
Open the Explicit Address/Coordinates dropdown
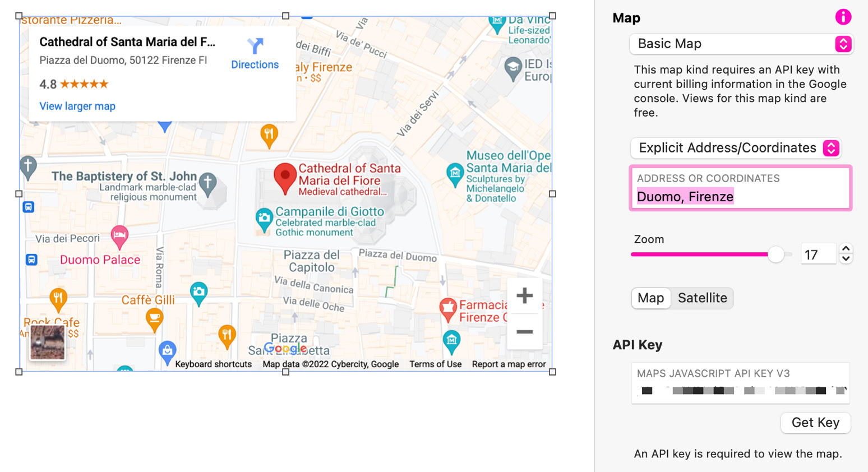click(x=736, y=148)
